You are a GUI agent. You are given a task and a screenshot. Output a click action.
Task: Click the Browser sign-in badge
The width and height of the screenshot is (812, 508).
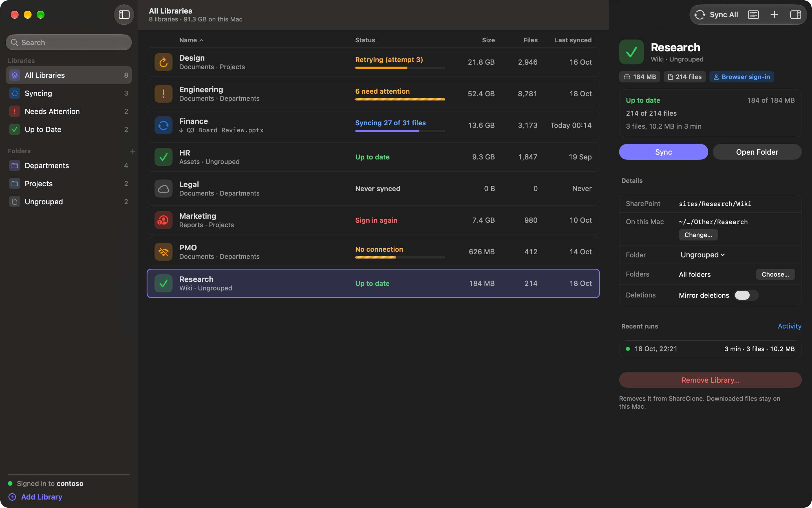click(x=742, y=77)
